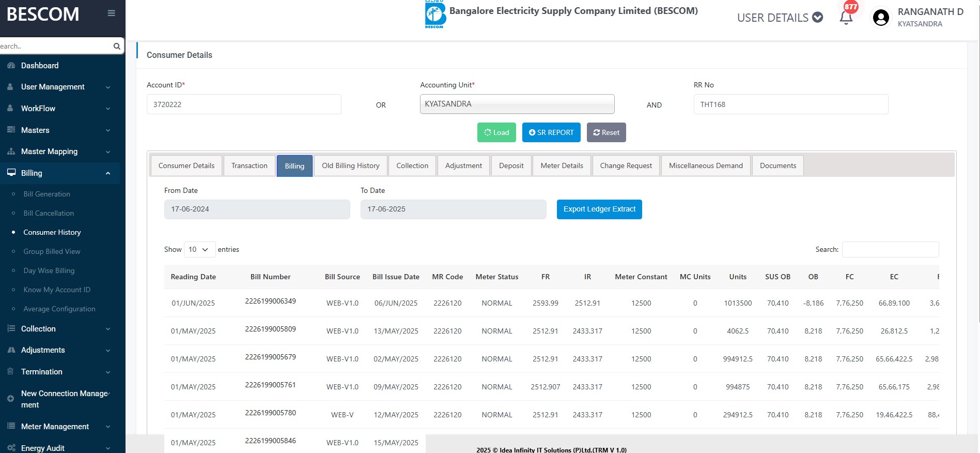Click the Meter Management list icon
The width and height of the screenshot is (980, 453).
pyautogui.click(x=11, y=426)
